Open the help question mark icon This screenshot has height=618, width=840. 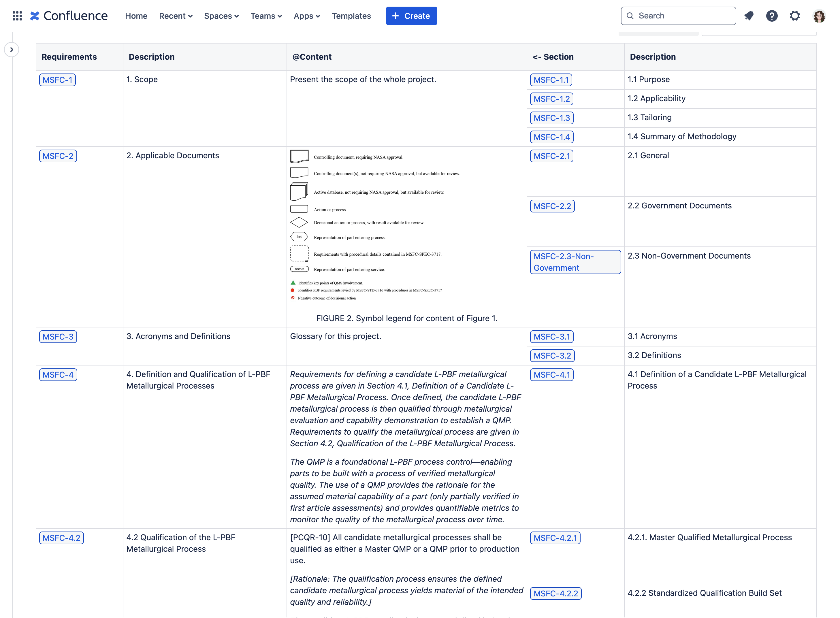(773, 16)
